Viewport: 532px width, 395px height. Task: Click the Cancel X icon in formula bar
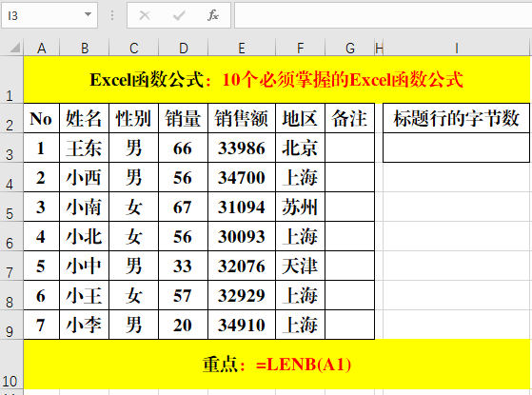(x=145, y=15)
